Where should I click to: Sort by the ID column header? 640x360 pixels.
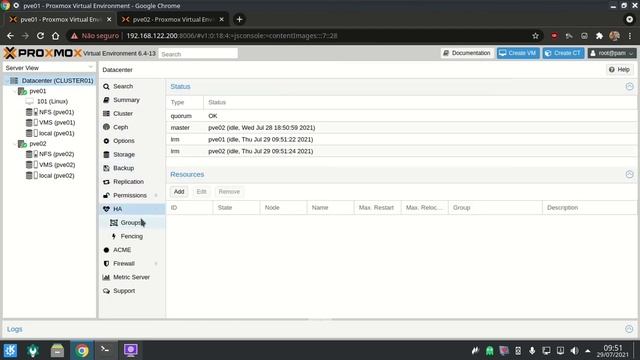[x=189, y=208]
